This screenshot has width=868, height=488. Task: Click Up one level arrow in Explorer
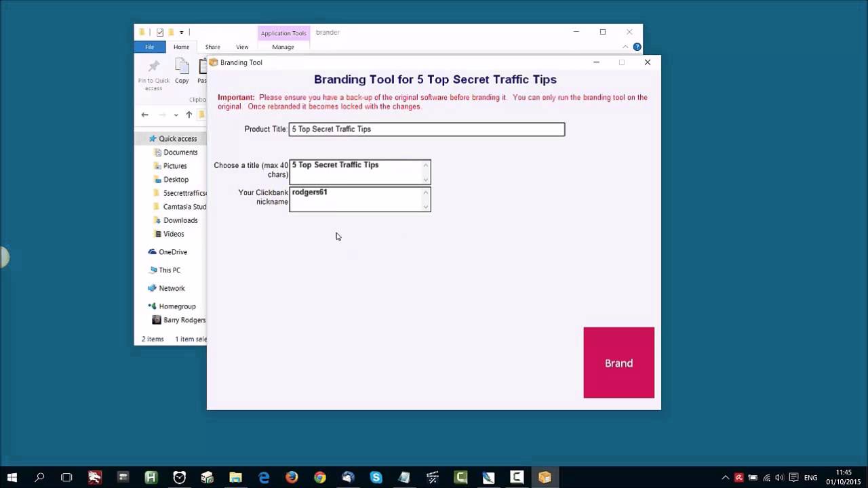(x=189, y=115)
